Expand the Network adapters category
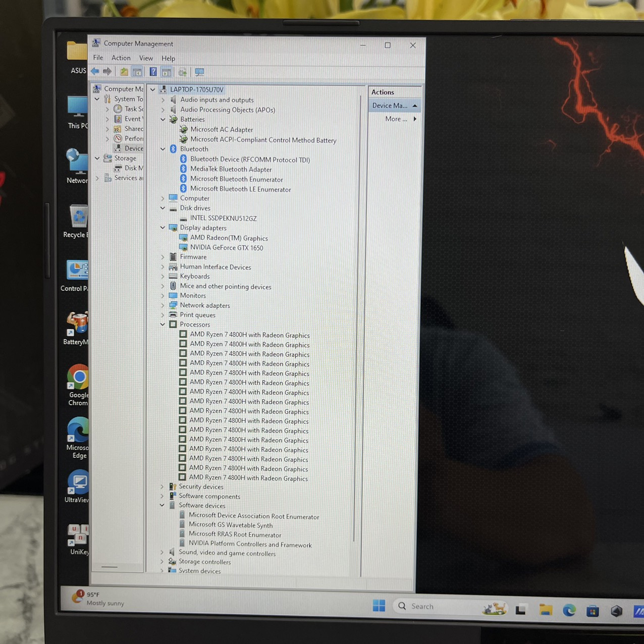644x644 pixels. pos(163,305)
